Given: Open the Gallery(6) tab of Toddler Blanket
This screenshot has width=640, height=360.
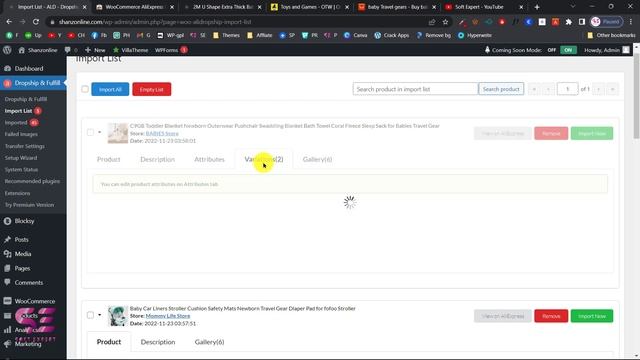Looking at the screenshot, I should pos(317,159).
